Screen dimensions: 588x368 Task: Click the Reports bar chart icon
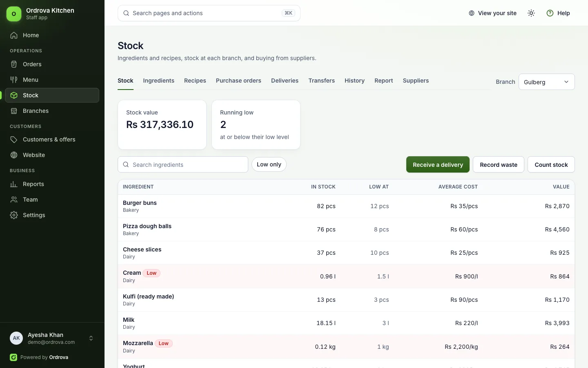click(x=14, y=184)
